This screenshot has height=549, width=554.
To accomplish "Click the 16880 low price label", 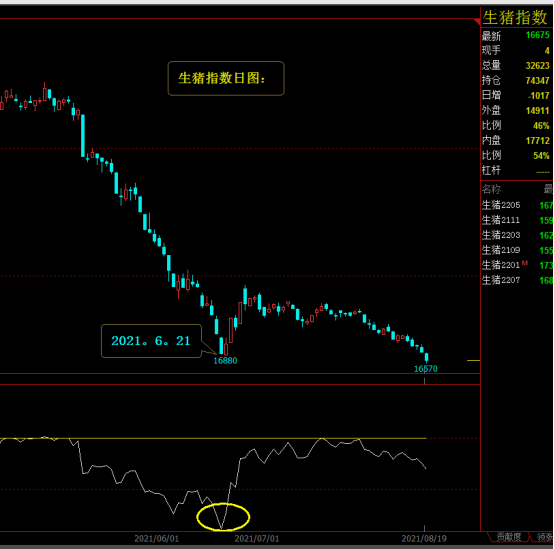I will coord(225,361).
